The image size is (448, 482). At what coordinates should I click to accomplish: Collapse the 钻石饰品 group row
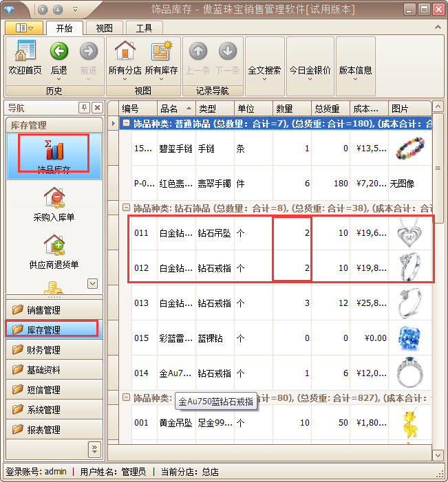[126, 208]
